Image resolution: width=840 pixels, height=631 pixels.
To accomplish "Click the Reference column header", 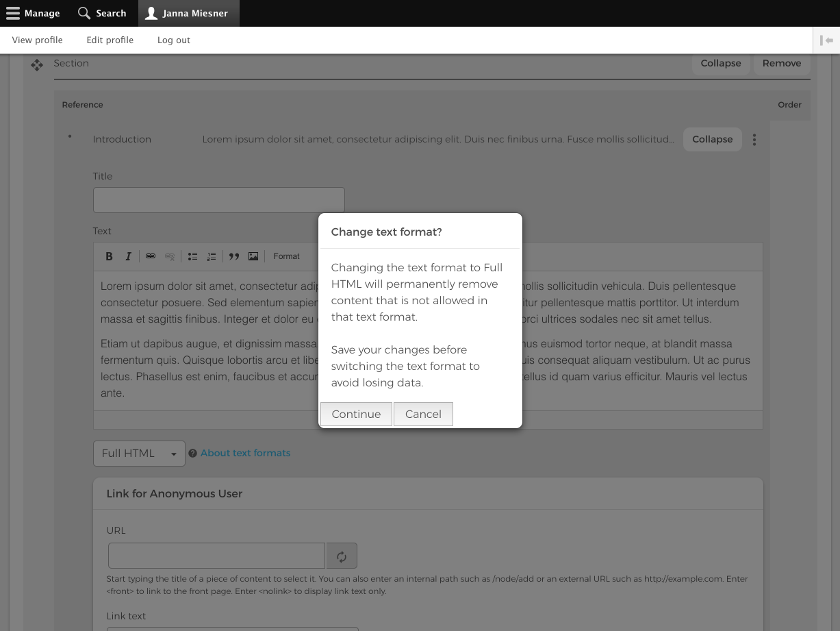I will (82, 105).
